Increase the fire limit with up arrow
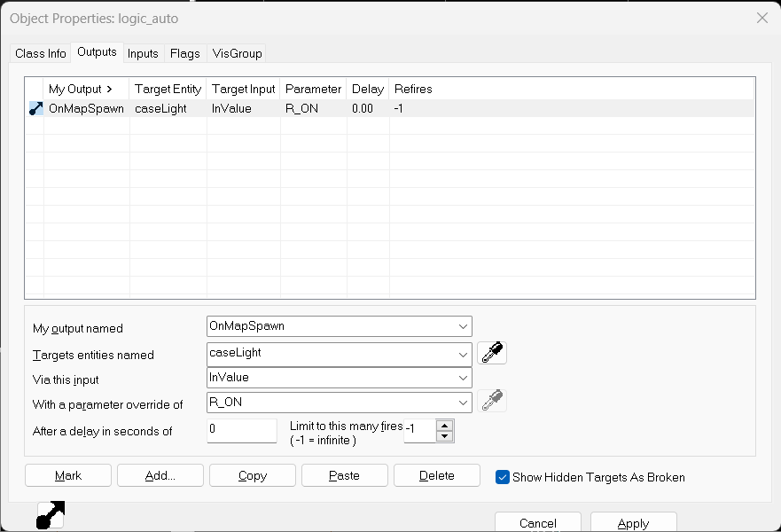Viewport: 781px width, 532px height. click(445, 426)
